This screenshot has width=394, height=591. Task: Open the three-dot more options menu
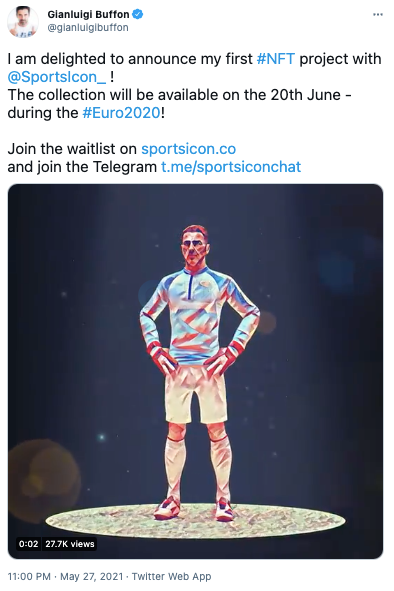coord(377,15)
